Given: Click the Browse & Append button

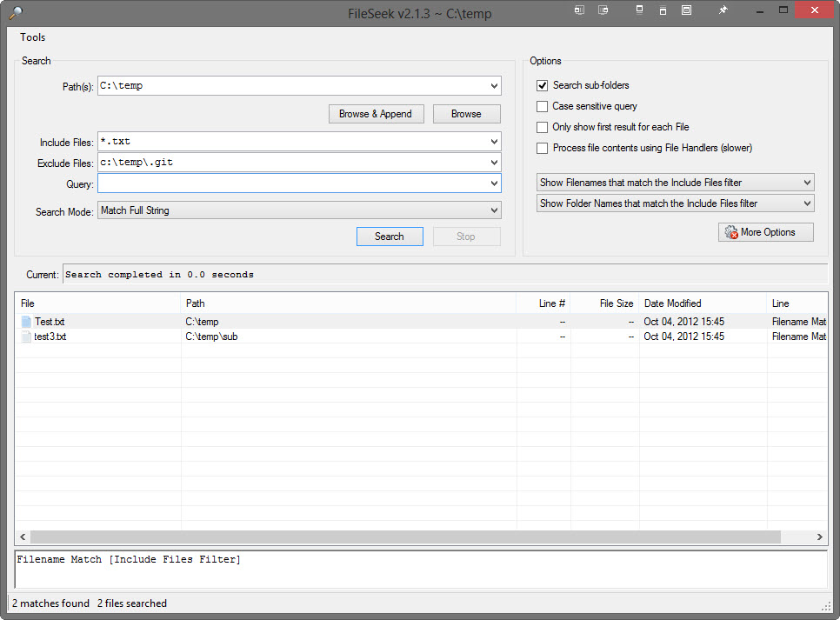Looking at the screenshot, I should pyautogui.click(x=376, y=114).
